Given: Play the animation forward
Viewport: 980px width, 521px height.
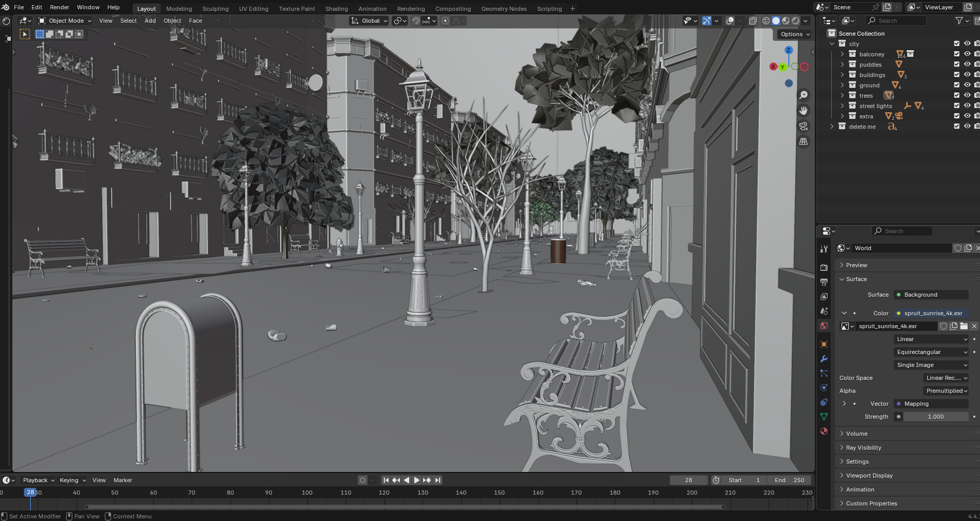Looking at the screenshot, I should (417, 480).
